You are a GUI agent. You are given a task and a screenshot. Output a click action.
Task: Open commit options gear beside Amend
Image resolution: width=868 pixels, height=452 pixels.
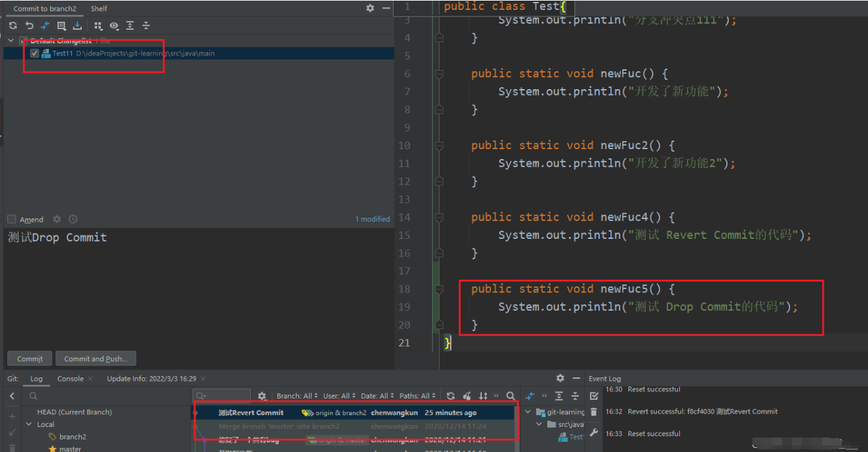click(x=57, y=219)
